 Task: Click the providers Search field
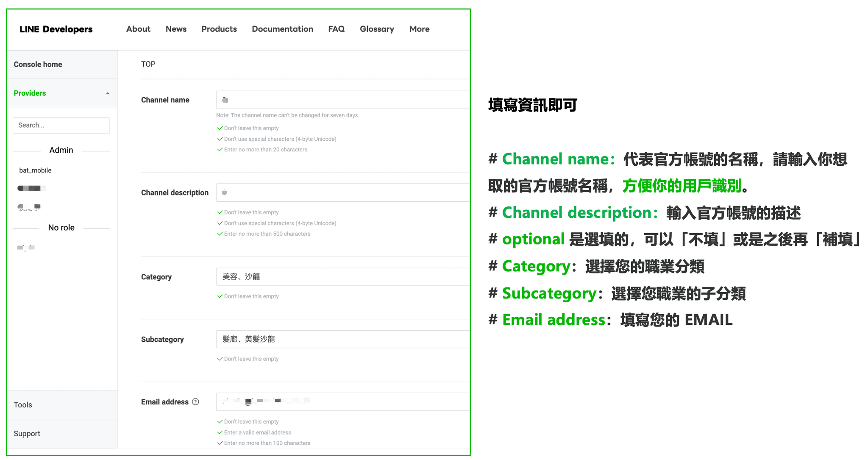pyautogui.click(x=61, y=125)
